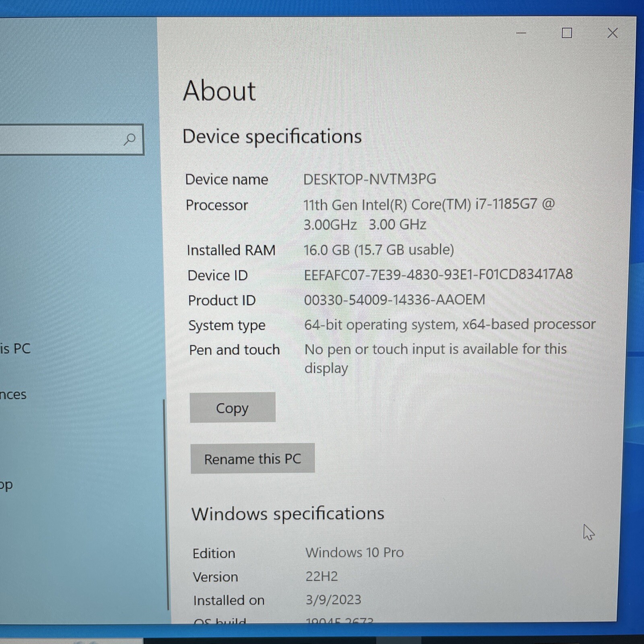This screenshot has height=644, width=644.
Task: Minimize the Settings About window
Action: coord(521,33)
